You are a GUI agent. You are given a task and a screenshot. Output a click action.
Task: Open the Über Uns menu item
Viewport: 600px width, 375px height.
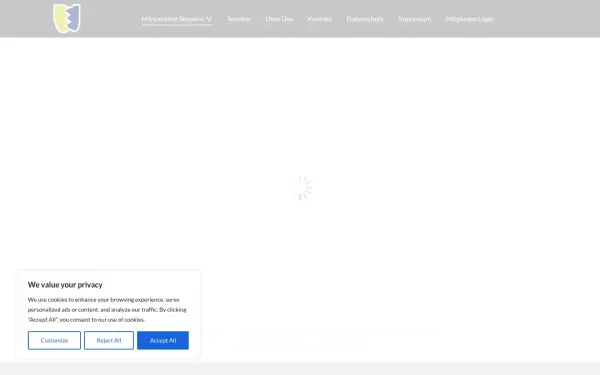[279, 19]
